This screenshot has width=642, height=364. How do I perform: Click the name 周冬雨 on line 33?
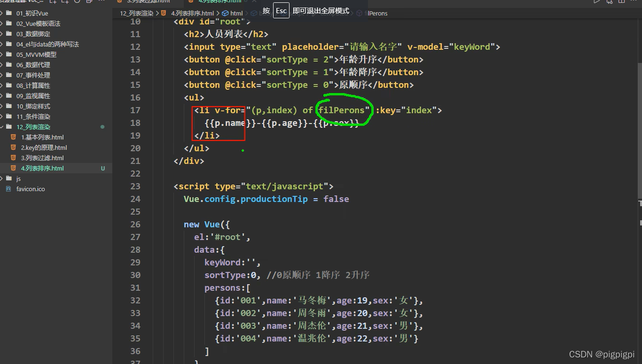point(312,313)
